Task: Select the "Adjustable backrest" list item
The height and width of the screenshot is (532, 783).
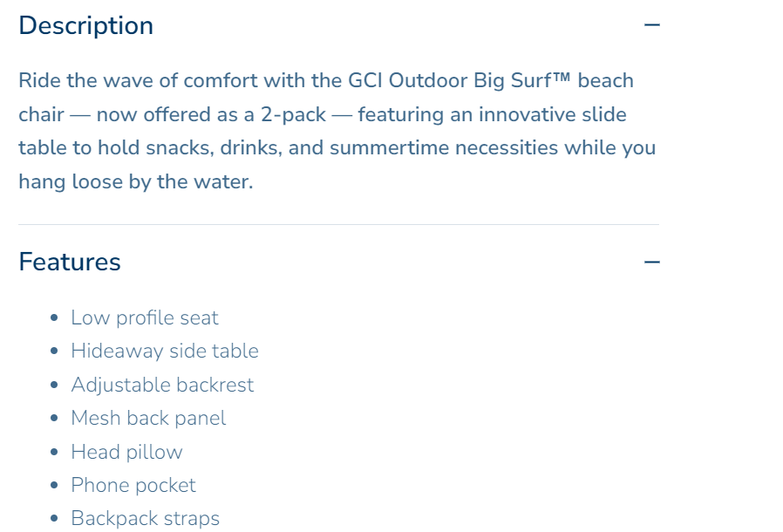Action: coord(162,385)
